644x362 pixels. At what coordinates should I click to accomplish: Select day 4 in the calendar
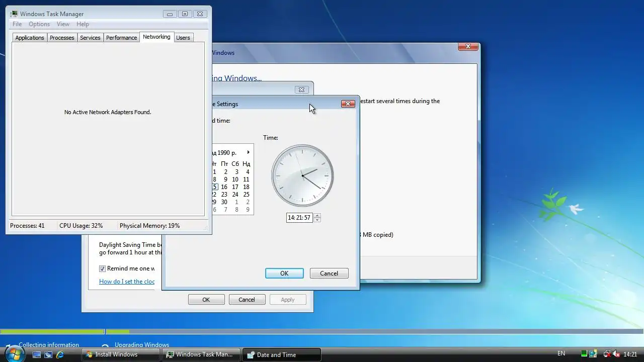[248, 172]
